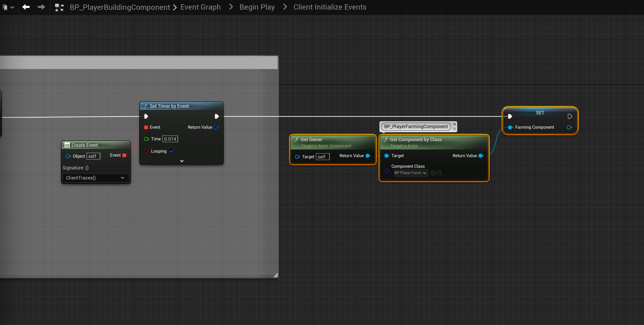Click the Client Initialize Events breadcrumb
This screenshot has width=644, height=325.
pos(330,7)
